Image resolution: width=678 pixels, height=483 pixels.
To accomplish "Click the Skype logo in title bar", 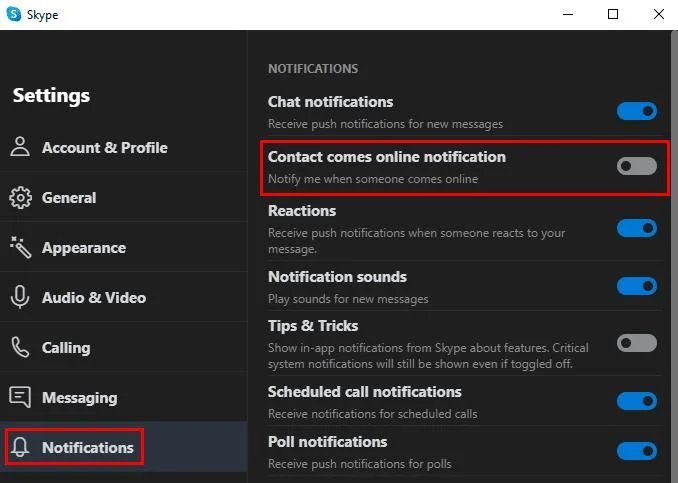I will [14, 14].
